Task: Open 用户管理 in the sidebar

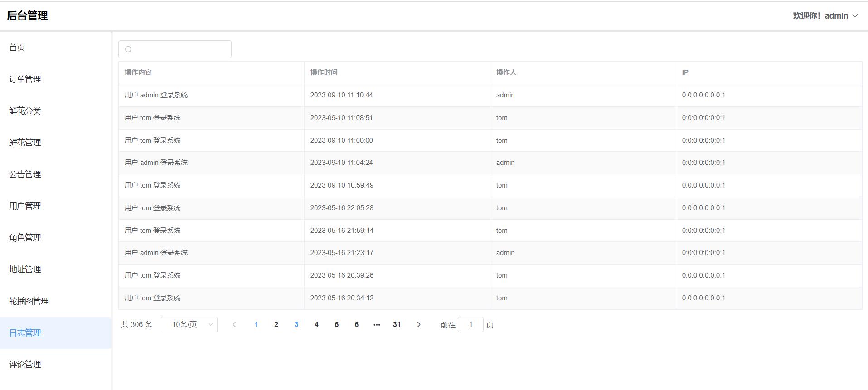Action: click(x=55, y=206)
